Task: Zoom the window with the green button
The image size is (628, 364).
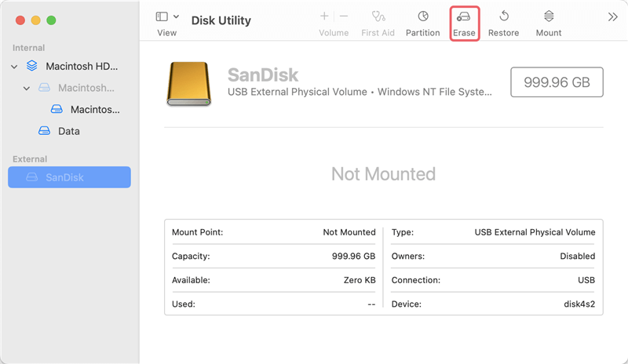Action: coord(51,20)
